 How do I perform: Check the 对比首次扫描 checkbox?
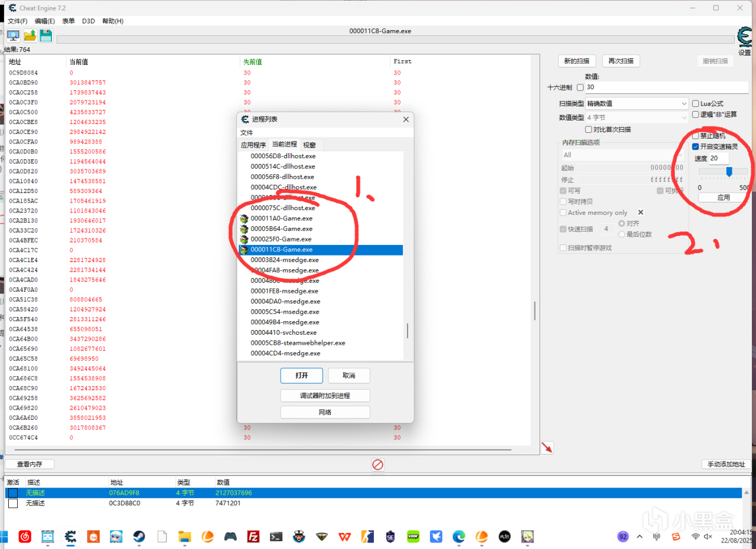coord(589,129)
